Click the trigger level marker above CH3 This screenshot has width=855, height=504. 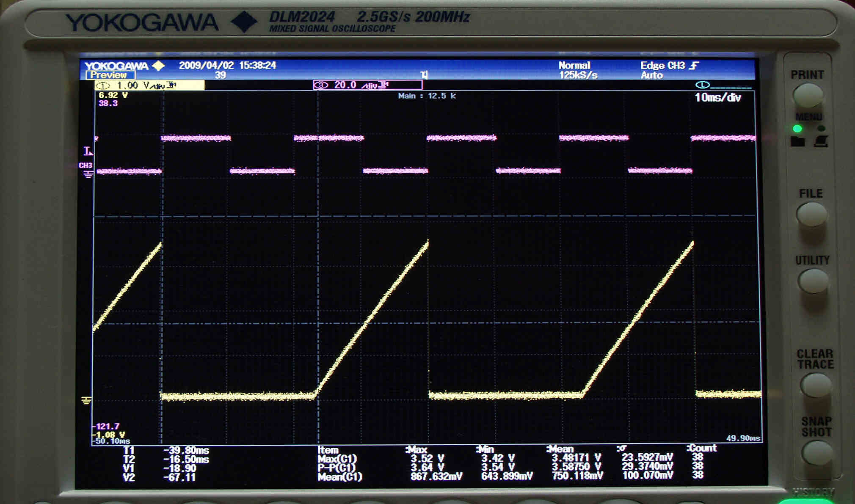point(88,151)
